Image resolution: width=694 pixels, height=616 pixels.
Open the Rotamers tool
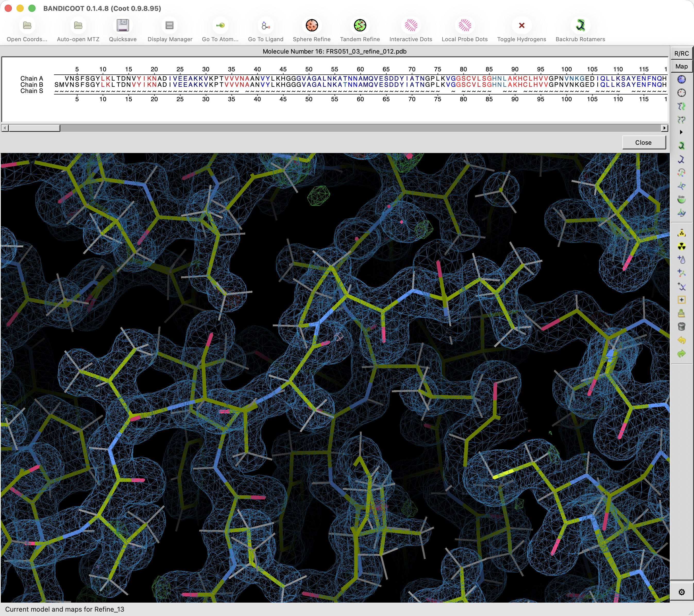681,159
